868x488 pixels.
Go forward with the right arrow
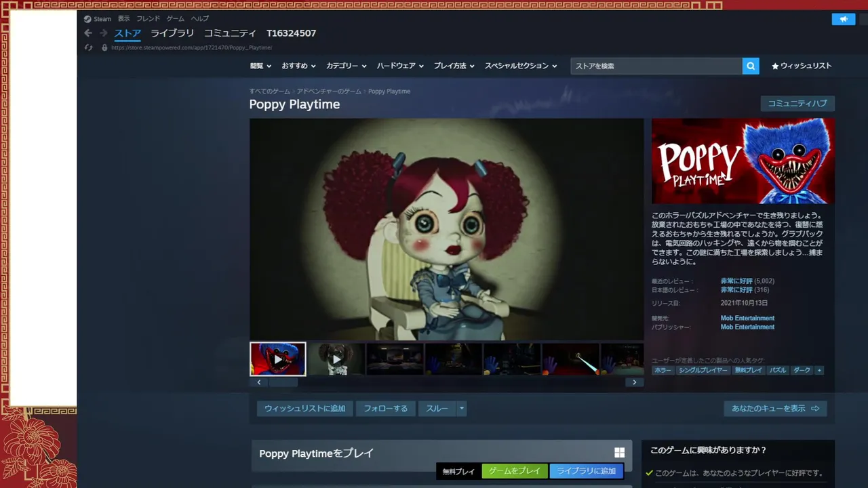[104, 33]
